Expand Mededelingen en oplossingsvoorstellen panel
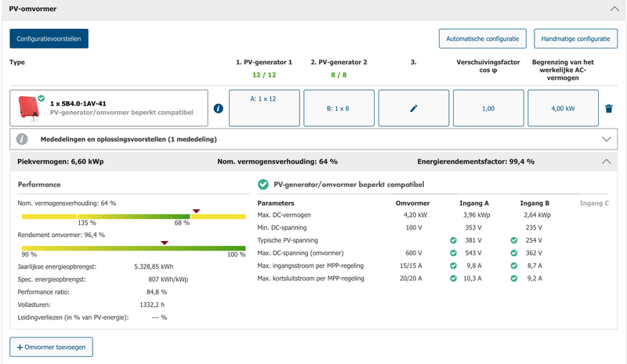This screenshot has height=364, width=627. [x=605, y=139]
